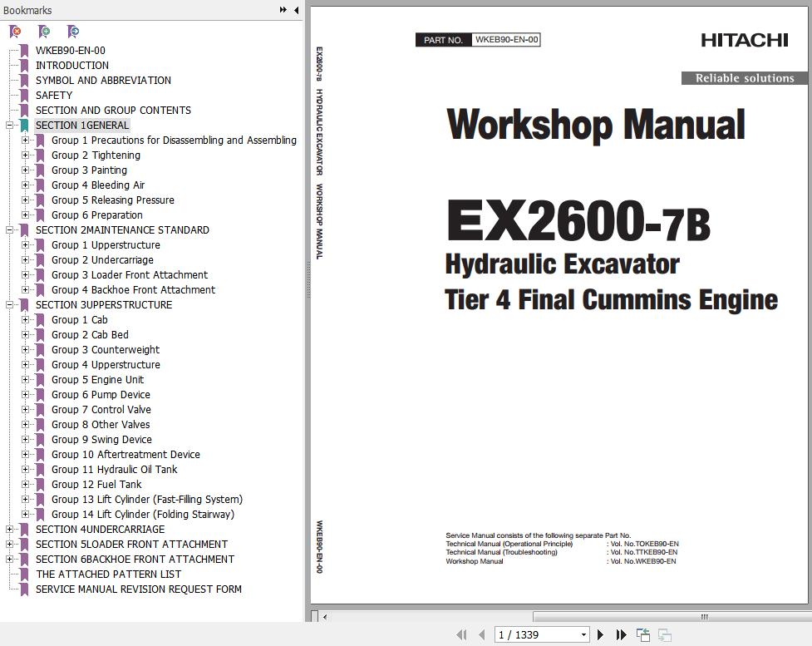This screenshot has width=812, height=646.
Task: Open SECTION AND GROUP CONTENTS bookmark
Action: pyautogui.click(x=113, y=111)
